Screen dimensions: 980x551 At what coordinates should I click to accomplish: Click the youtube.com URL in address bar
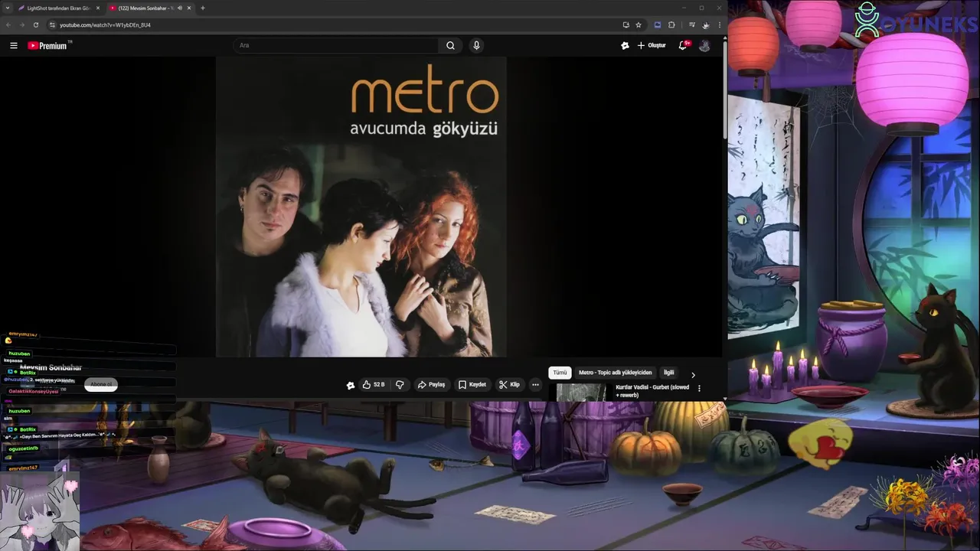[105, 24]
